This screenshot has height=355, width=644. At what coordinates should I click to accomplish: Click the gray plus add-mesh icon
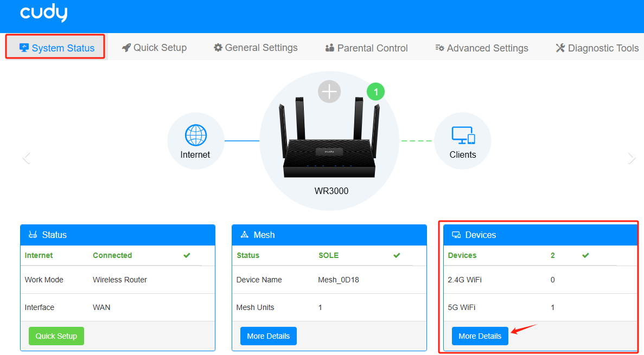coord(329,92)
